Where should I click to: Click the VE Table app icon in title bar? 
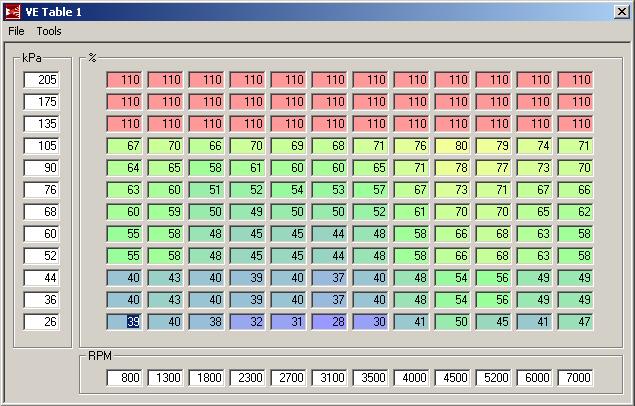[12, 12]
